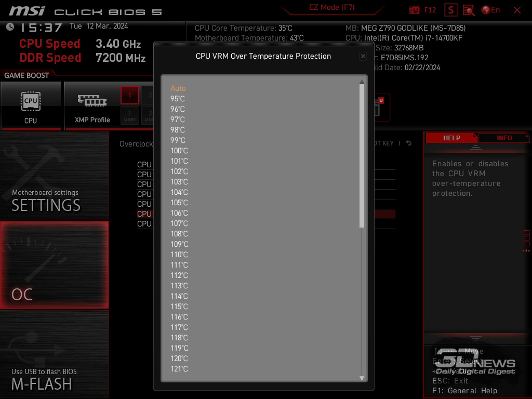Pick 108°C from the list

coord(179,234)
